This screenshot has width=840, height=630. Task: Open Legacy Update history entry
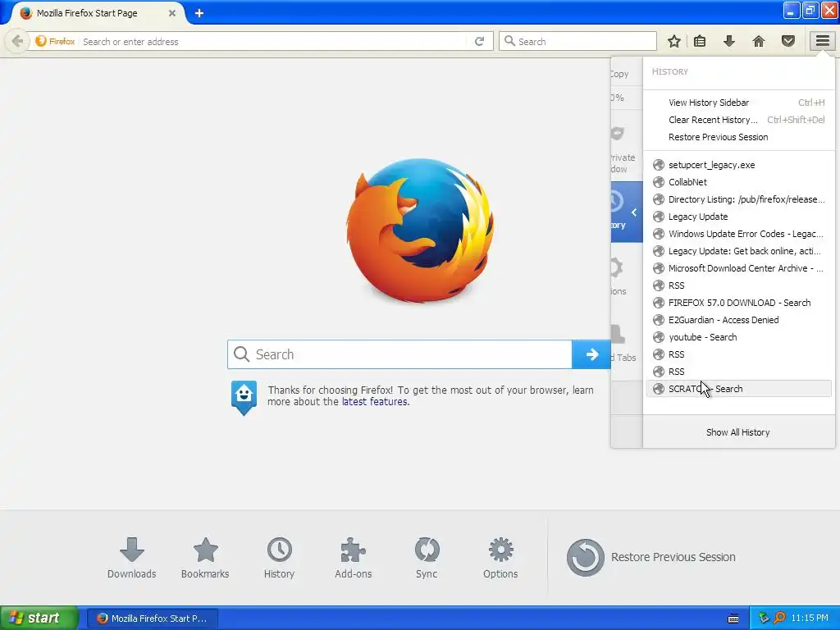(x=739, y=217)
